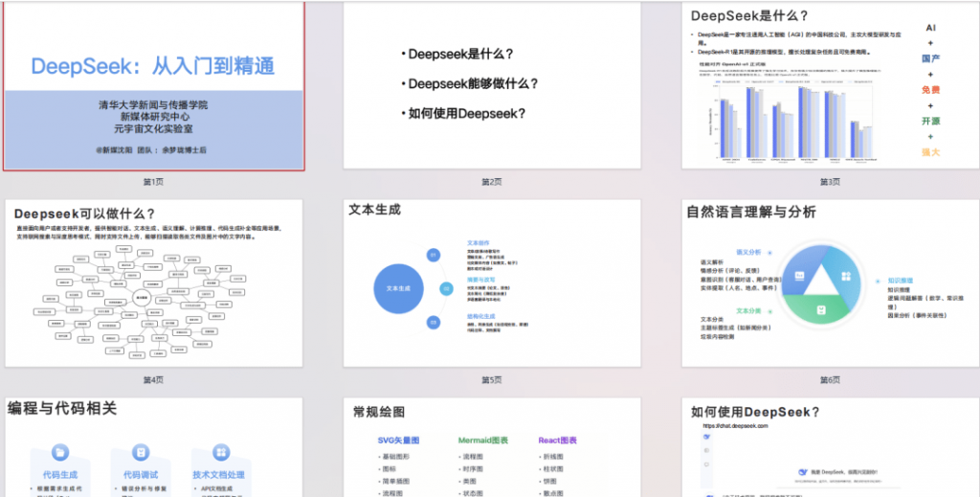Click the SVG矢量图 column heading
This screenshot has height=497, width=980.
tap(399, 441)
